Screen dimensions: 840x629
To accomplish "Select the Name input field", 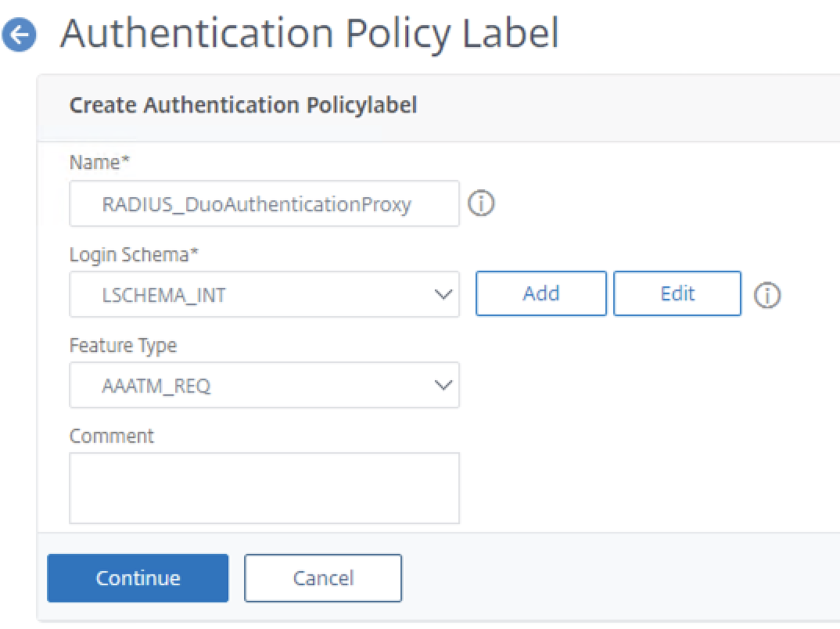I will point(264,203).
